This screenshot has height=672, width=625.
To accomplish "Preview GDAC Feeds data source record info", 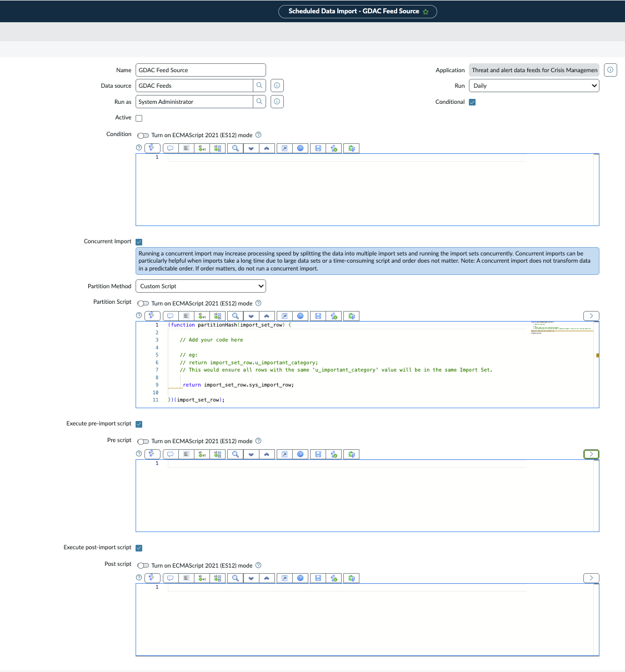I will pos(277,86).
